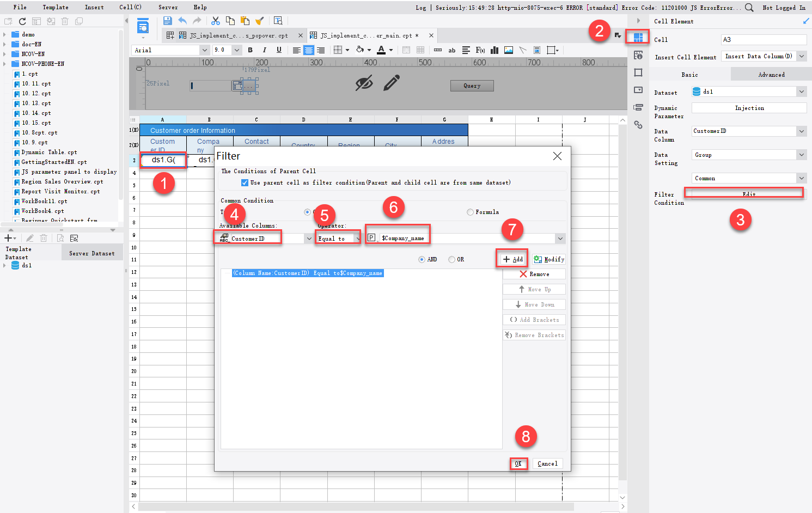The image size is (812, 513).
Task: Activate the format painter brush icon
Action: coord(260,21)
